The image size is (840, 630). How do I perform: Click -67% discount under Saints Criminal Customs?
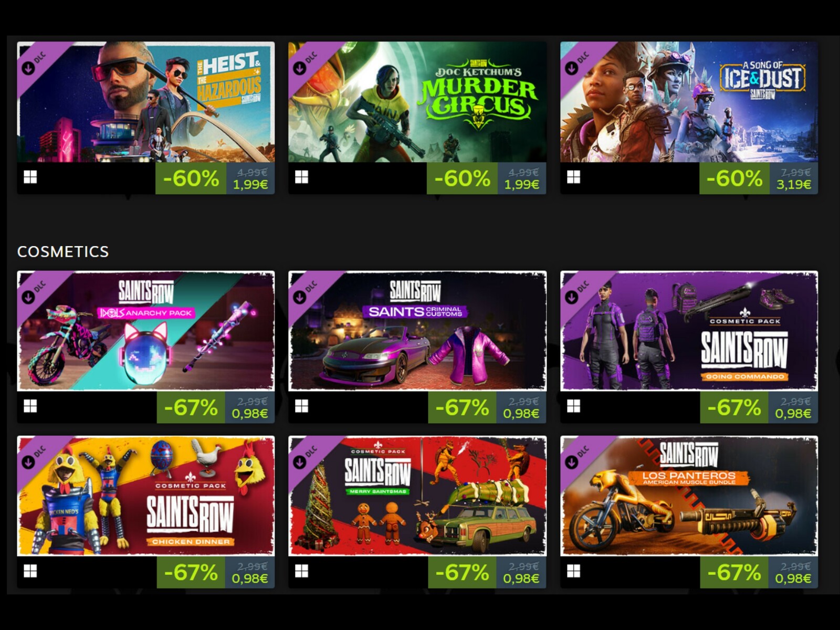(462, 407)
